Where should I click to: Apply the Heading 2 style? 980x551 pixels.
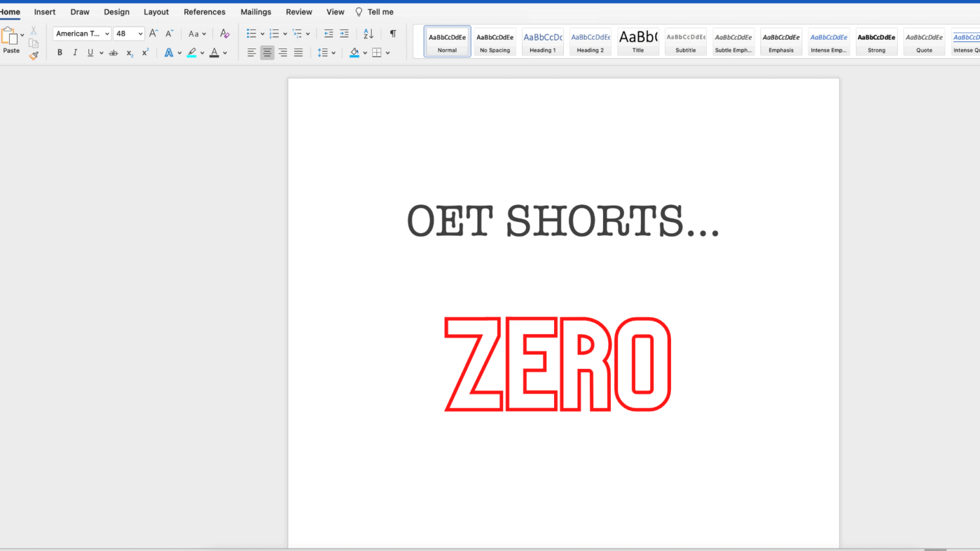coord(591,42)
